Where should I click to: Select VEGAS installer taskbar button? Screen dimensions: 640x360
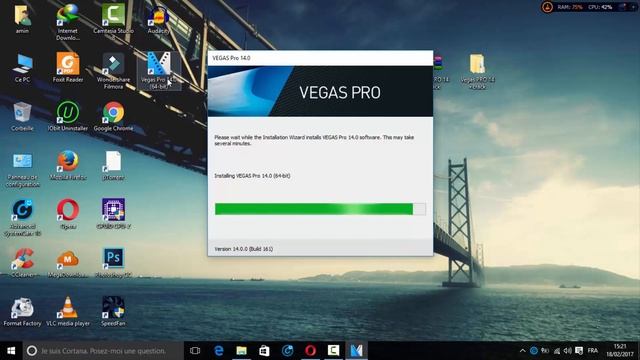[356, 351]
